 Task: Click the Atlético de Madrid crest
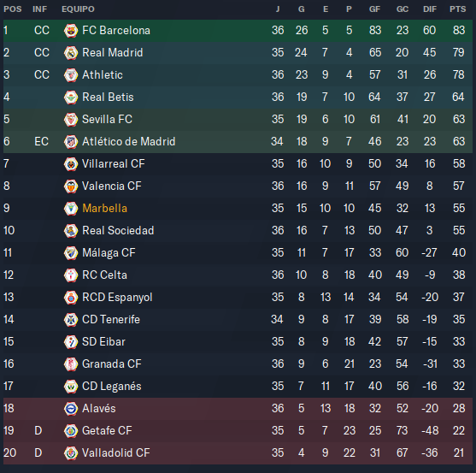[71, 142]
